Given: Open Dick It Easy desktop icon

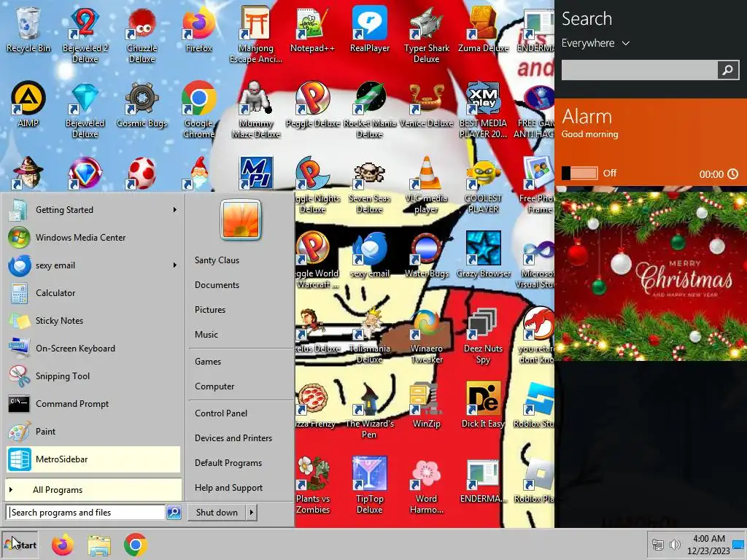Looking at the screenshot, I should [x=483, y=405].
